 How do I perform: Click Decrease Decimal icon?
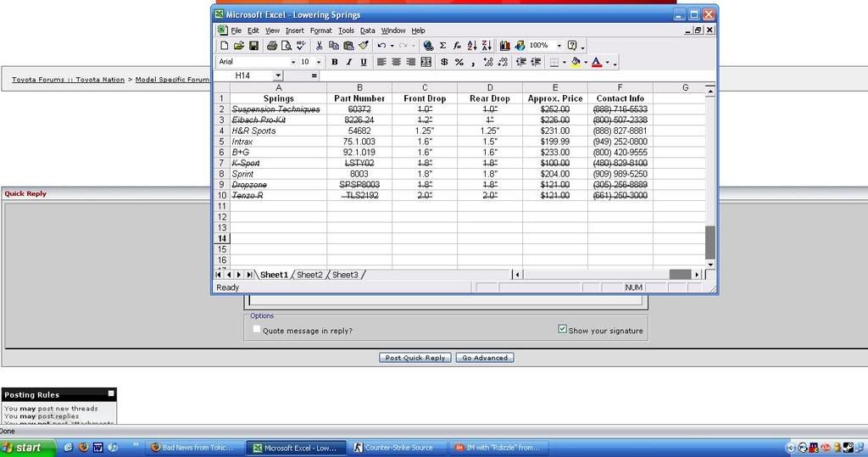tap(503, 62)
